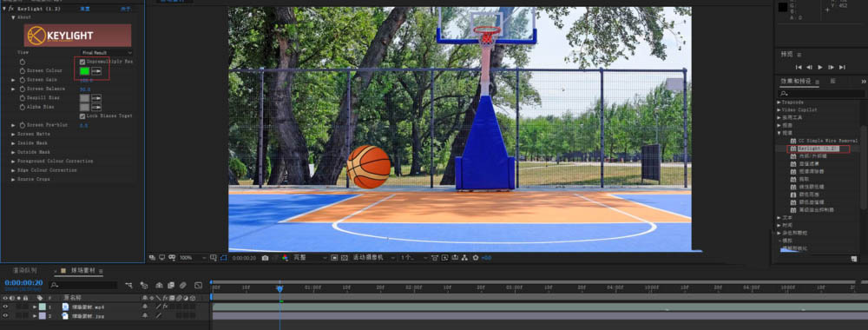
Task: Open the preview panel menu icon
Action: (x=799, y=54)
